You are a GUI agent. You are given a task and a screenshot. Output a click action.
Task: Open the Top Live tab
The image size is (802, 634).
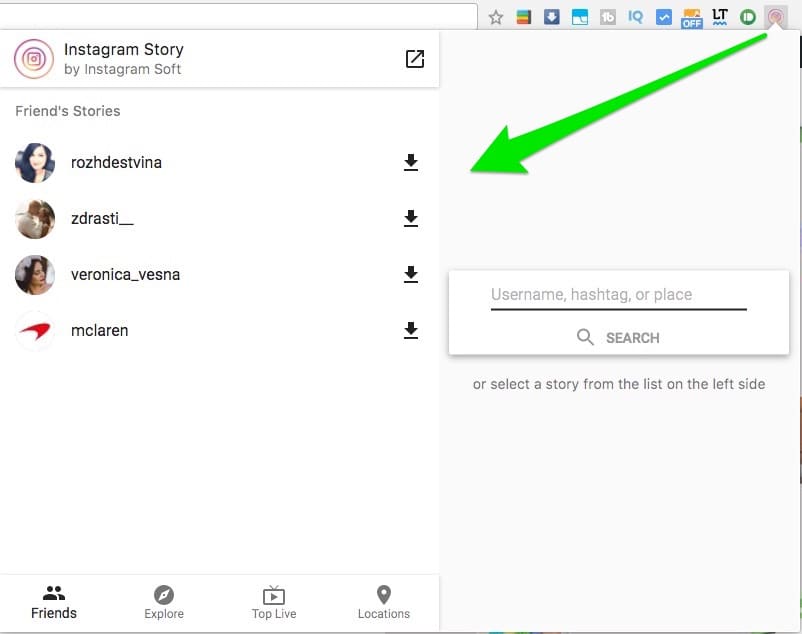coord(274,602)
